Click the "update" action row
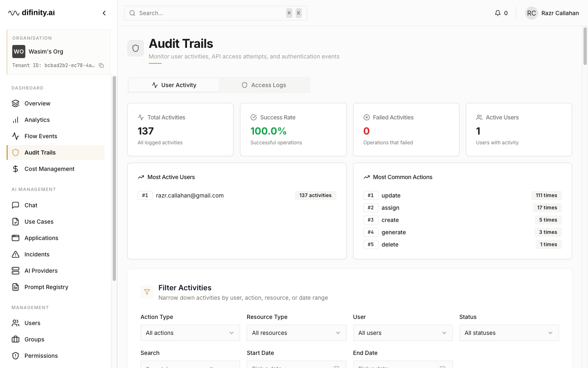The width and height of the screenshot is (588, 368). click(x=462, y=195)
